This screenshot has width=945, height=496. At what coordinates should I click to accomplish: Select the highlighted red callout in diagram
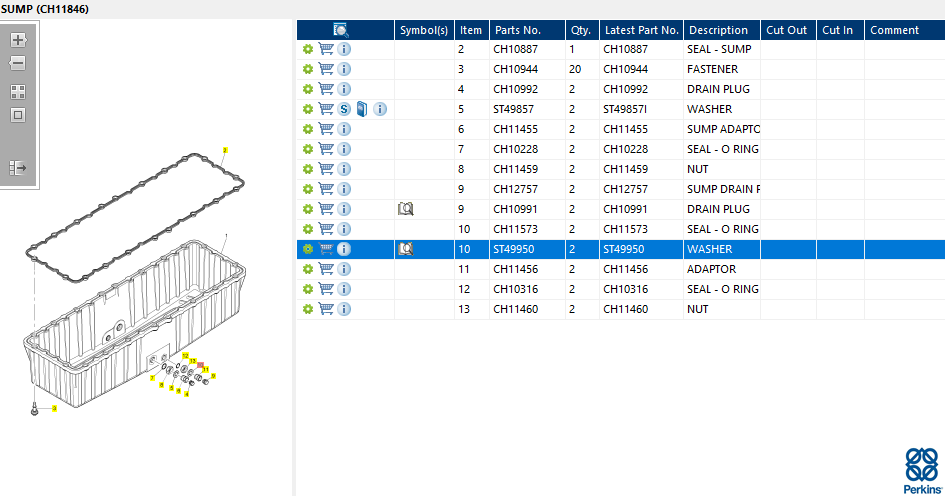201,365
